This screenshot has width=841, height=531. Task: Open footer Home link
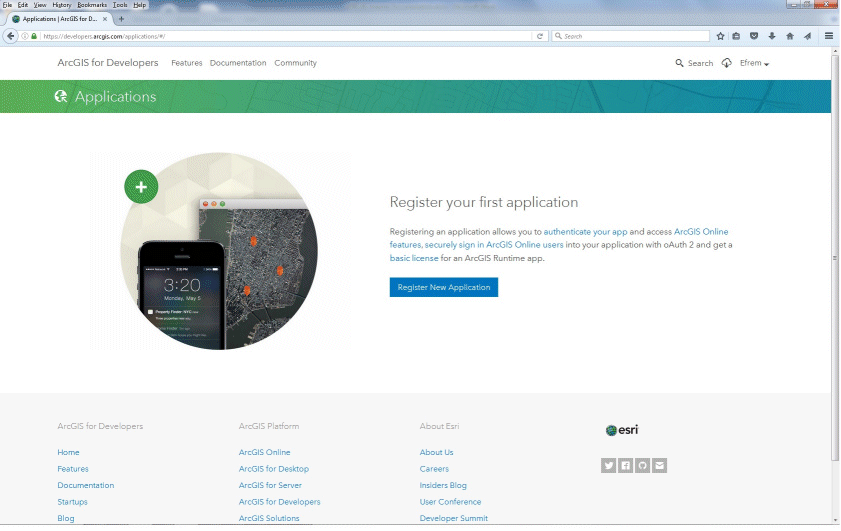click(68, 452)
